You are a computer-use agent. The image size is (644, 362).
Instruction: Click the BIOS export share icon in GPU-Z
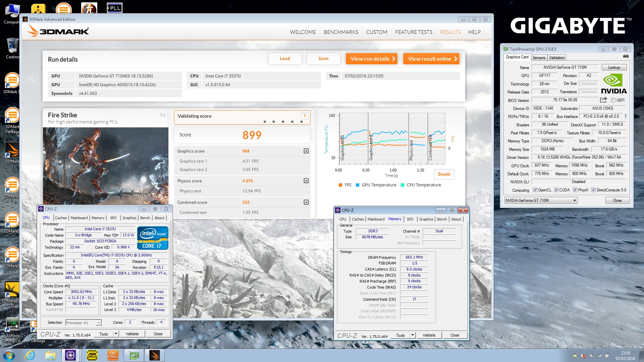click(603, 100)
